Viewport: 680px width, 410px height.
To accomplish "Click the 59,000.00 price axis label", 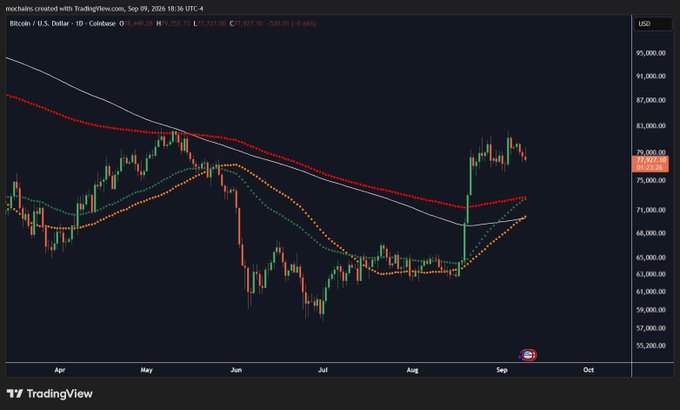I will (651, 310).
